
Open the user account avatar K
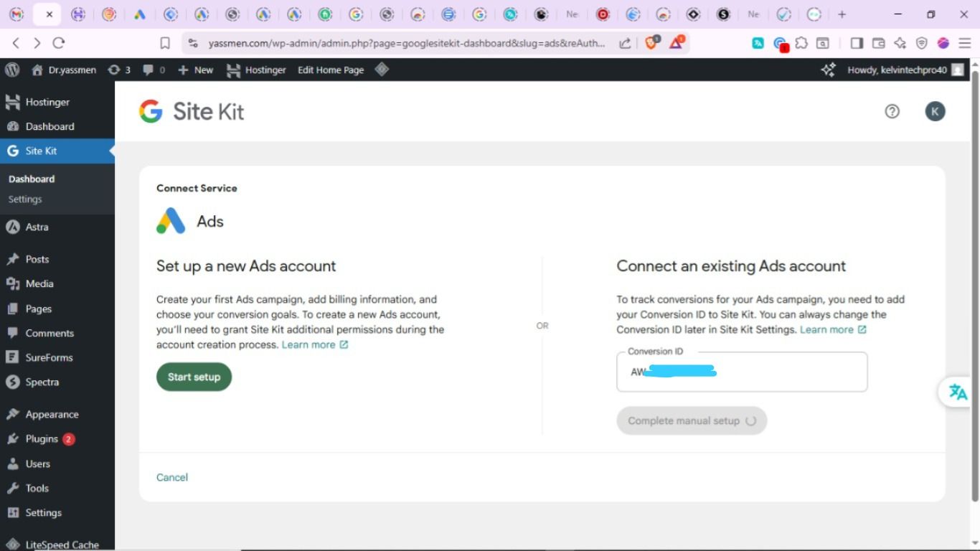coord(935,111)
